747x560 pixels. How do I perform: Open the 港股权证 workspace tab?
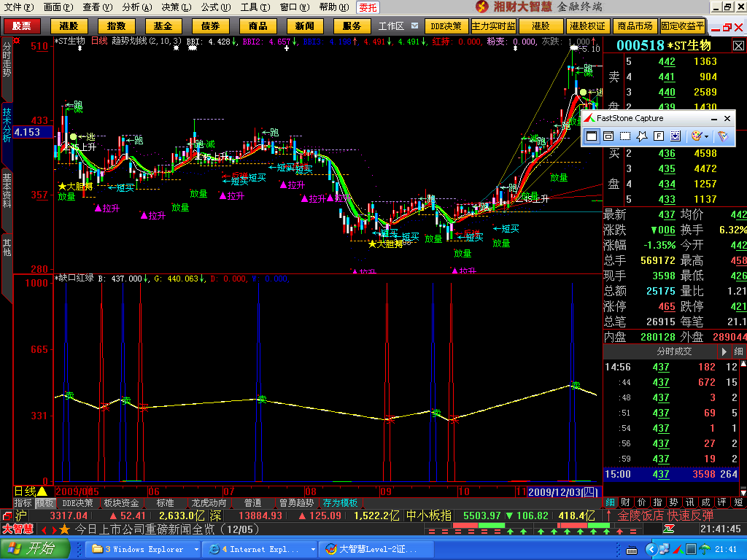point(587,26)
